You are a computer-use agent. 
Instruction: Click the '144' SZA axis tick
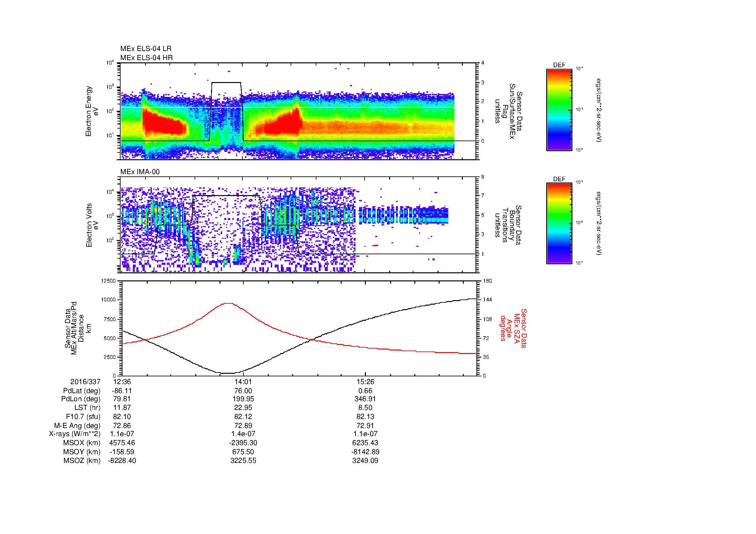click(x=487, y=300)
